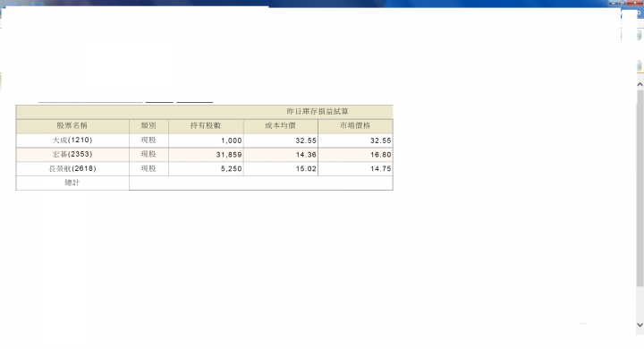Click the 14.36 average cost value

[x=306, y=155]
